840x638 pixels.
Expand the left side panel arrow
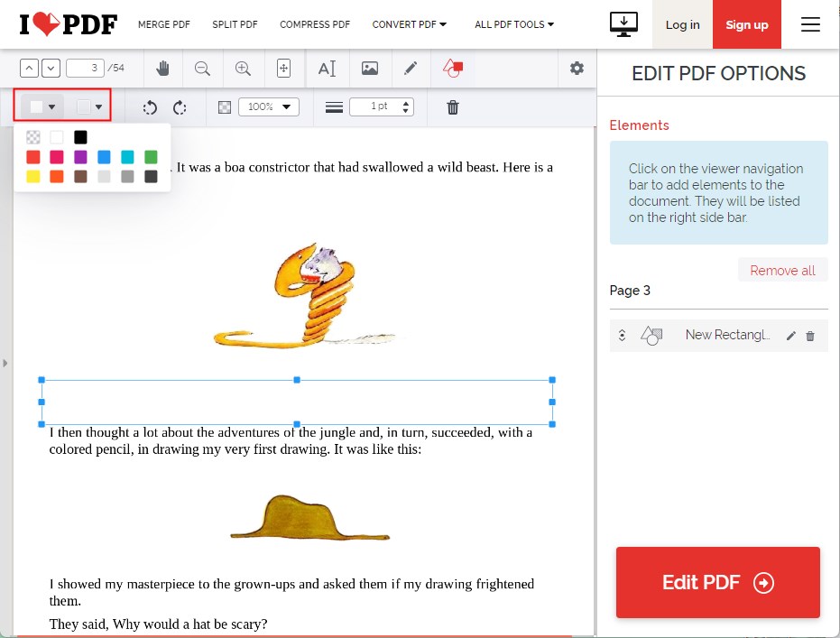(5, 363)
